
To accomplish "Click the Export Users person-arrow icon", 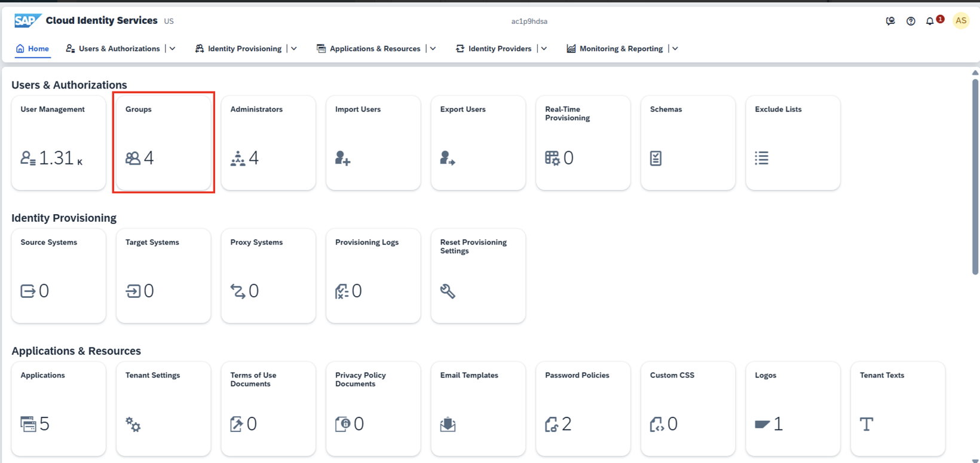I will (x=448, y=158).
